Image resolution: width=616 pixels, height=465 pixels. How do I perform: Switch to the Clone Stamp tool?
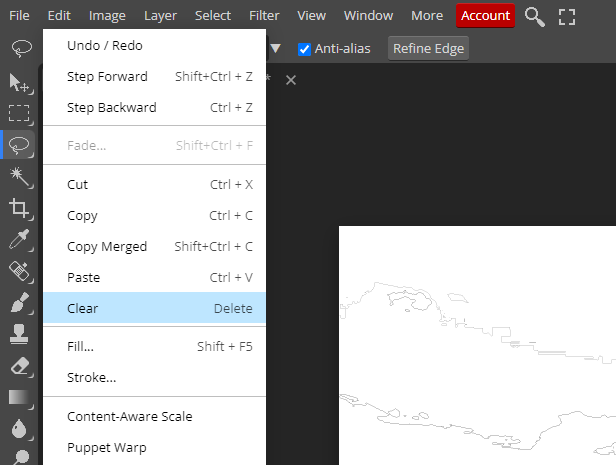pos(19,333)
